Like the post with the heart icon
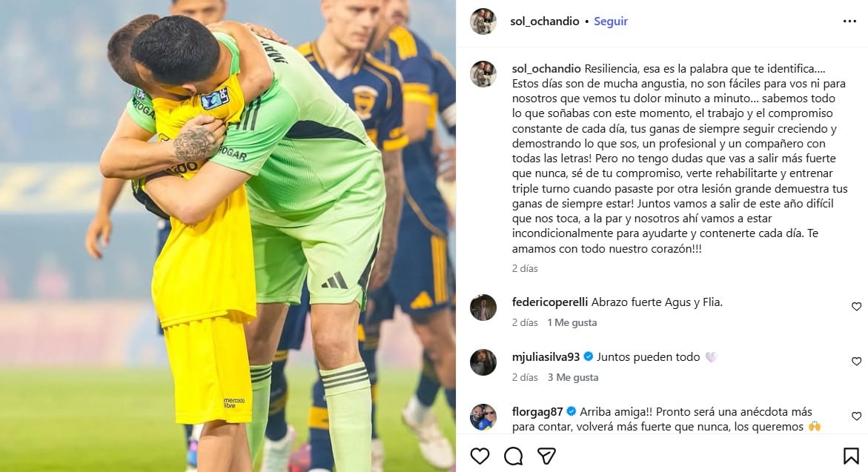The image size is (868, 472). coord(480,456)
